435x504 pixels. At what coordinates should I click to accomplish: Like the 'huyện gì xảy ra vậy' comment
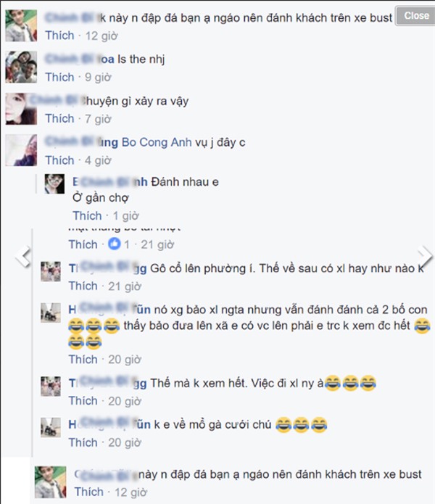tap(59, 119)
